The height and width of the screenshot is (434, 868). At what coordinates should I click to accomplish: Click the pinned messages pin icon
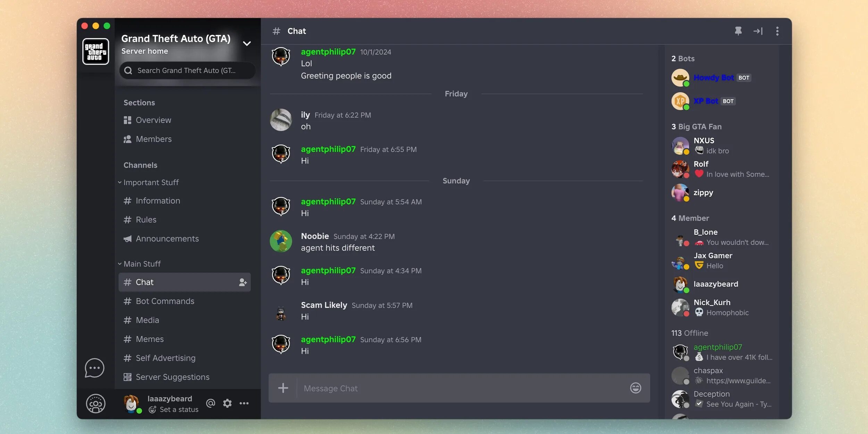(x=738, y=31)
